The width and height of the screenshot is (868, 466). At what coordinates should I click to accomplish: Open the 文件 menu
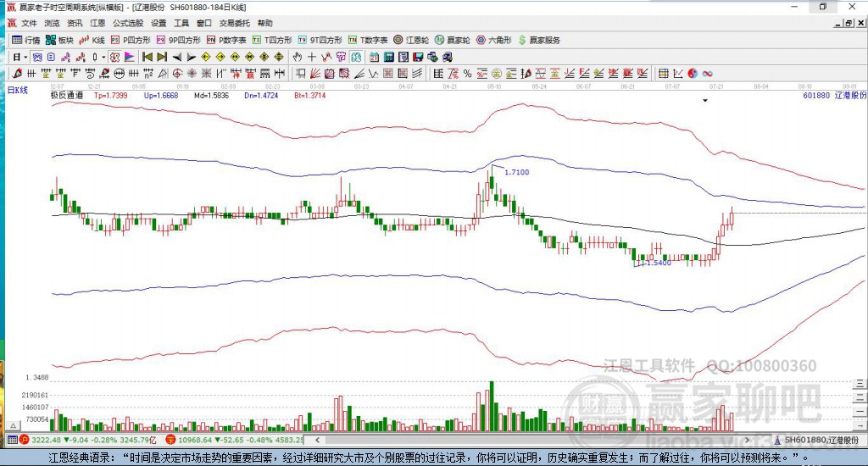(29, 23)
